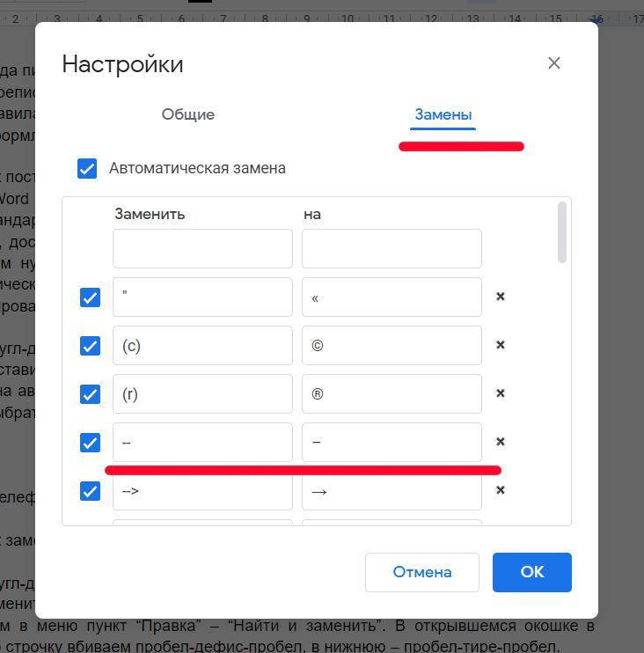Disable the (c) replacement checkbox
Image resolution: width=644 pixels, height=653 pixels.
[90, 346]
